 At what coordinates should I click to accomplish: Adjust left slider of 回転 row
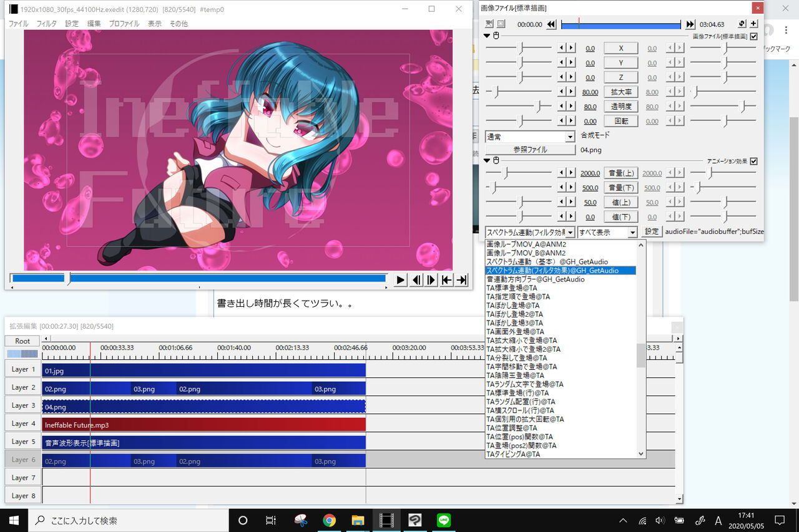tap(519, 121)
